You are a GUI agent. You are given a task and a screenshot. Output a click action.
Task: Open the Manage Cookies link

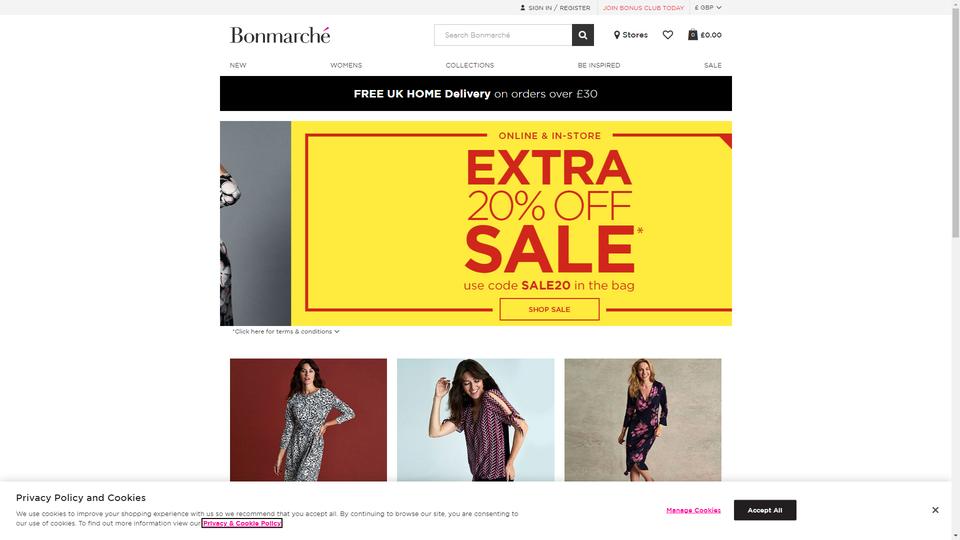click(693, 510)
